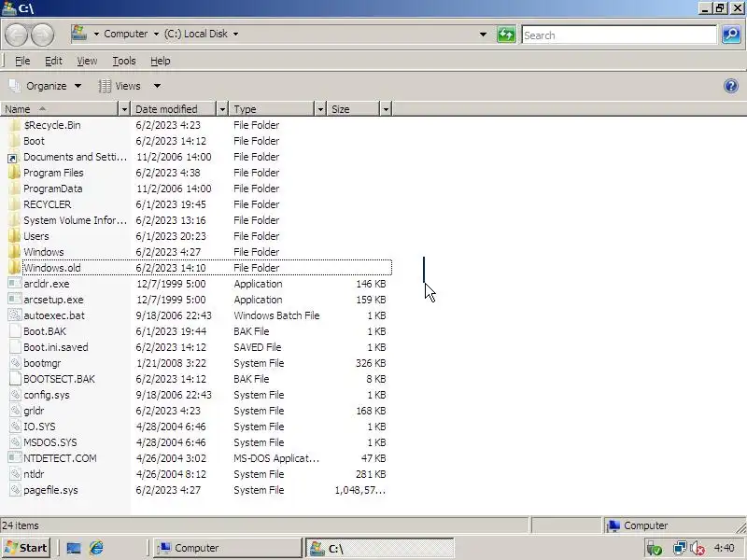Screen dimensions: 747x560
Task: Open the View menu
Action: click(x=87, y=61)
